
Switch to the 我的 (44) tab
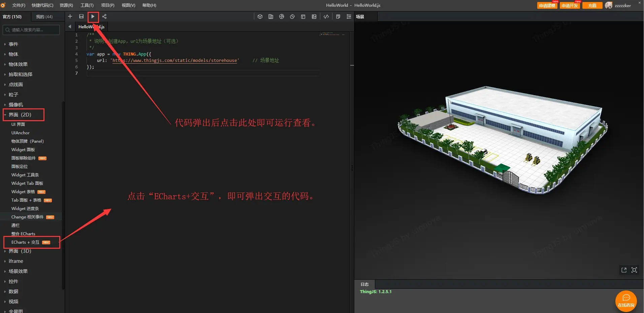(44, 16)
